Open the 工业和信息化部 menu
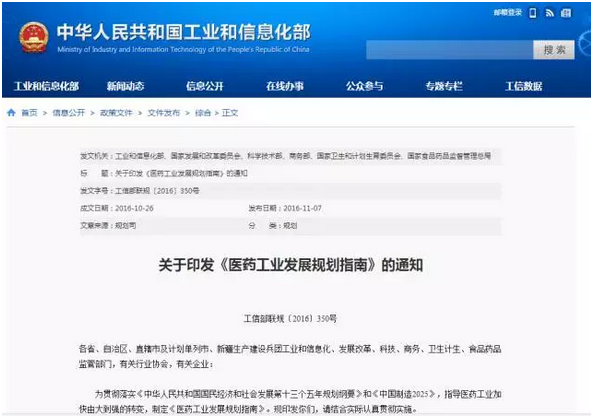The image size is (591, 419). point(46,86)
